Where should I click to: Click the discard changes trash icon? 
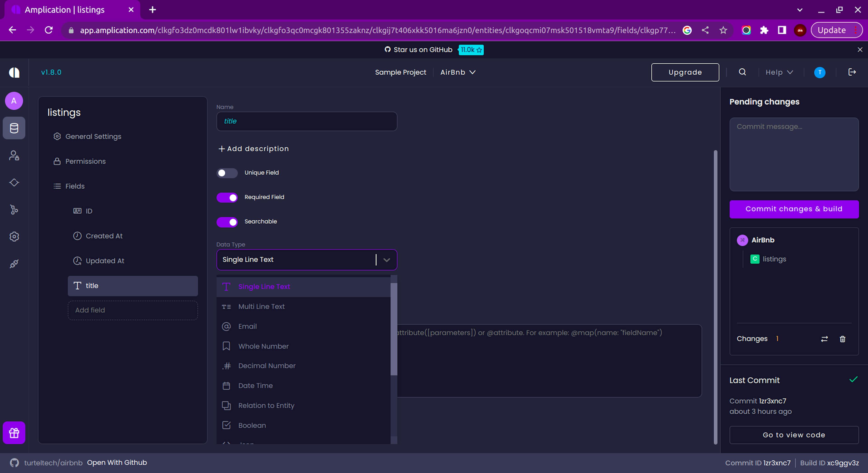coord(843,339)
